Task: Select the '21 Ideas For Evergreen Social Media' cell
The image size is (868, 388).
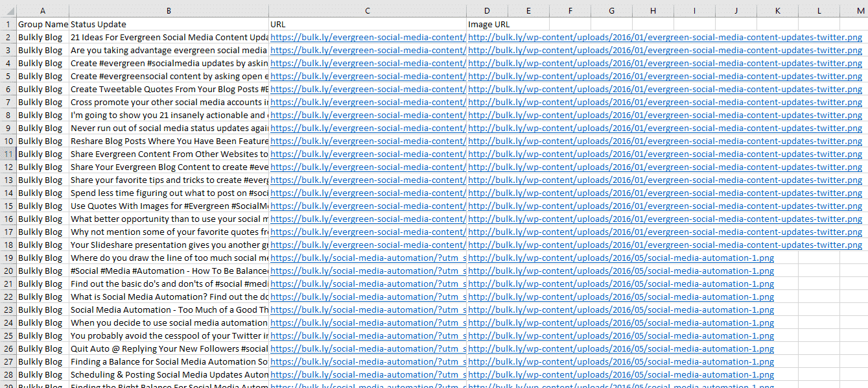Action: point(169,37)
